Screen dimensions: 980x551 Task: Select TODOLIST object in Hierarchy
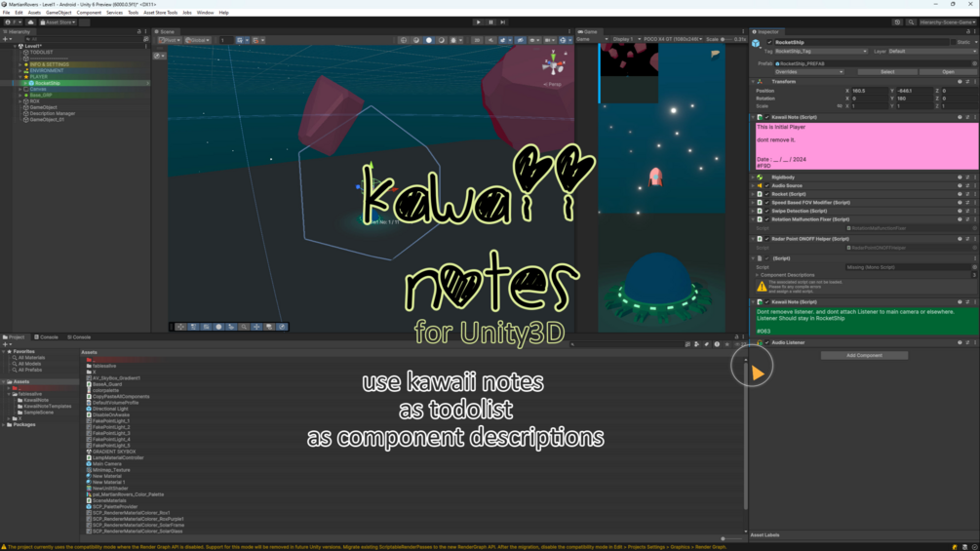[x=41, y=53]
